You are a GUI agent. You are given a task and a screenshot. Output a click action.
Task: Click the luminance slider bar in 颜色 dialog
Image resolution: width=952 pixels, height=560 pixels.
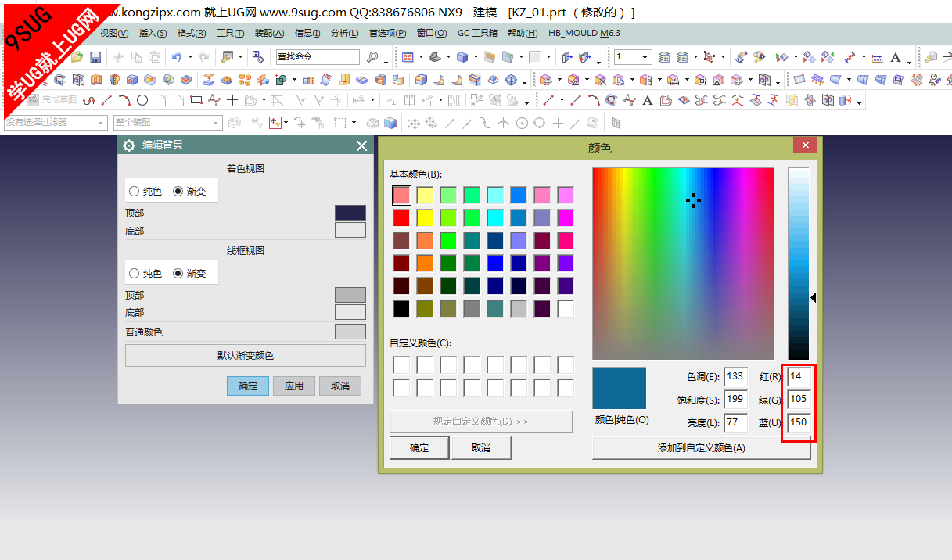(798, 264)
